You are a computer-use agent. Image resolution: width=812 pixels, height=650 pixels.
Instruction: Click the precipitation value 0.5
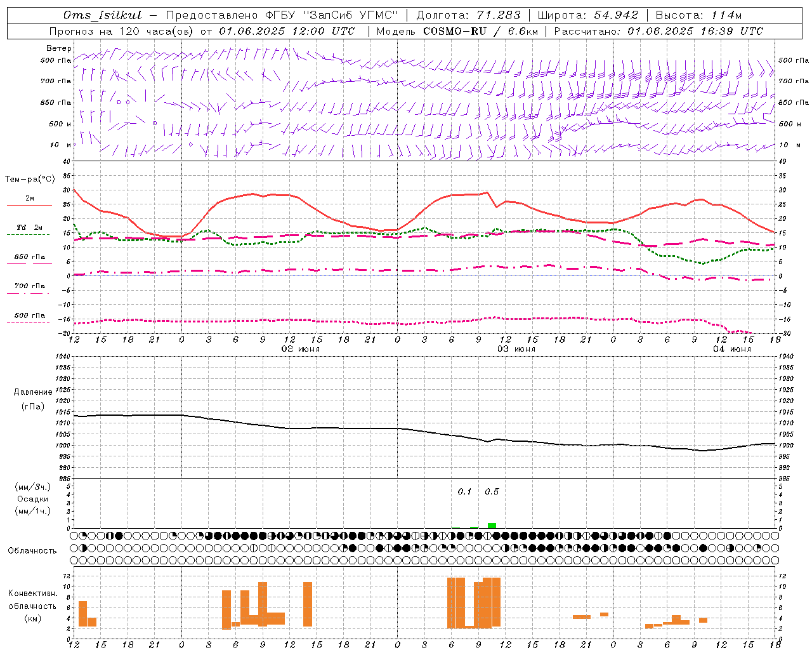point(492,492)
